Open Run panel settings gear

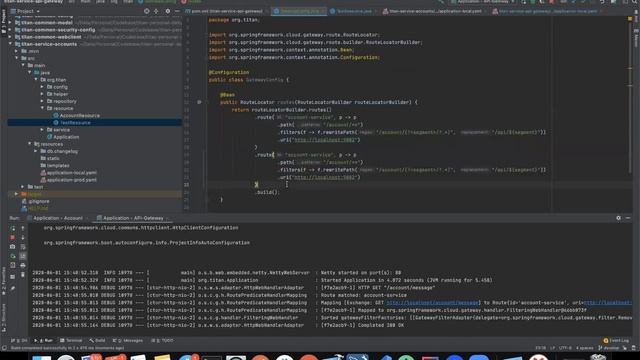[x=618, y=218]
